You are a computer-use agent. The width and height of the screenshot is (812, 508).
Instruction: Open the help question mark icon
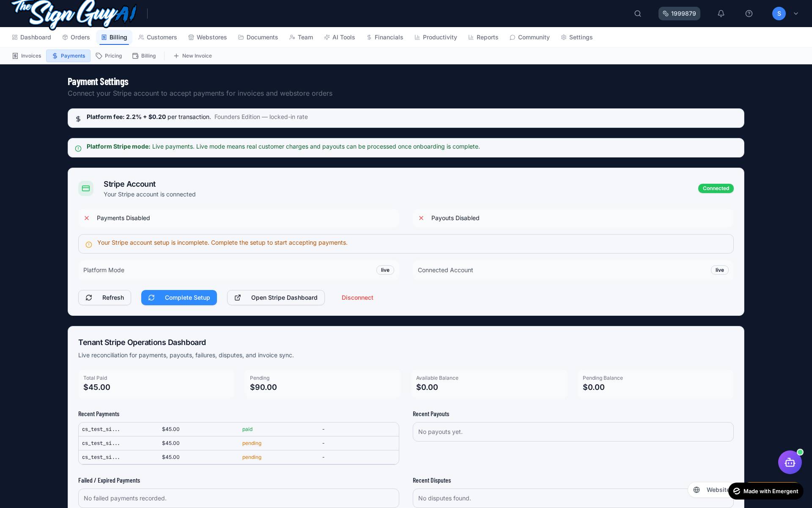(749, 14)
